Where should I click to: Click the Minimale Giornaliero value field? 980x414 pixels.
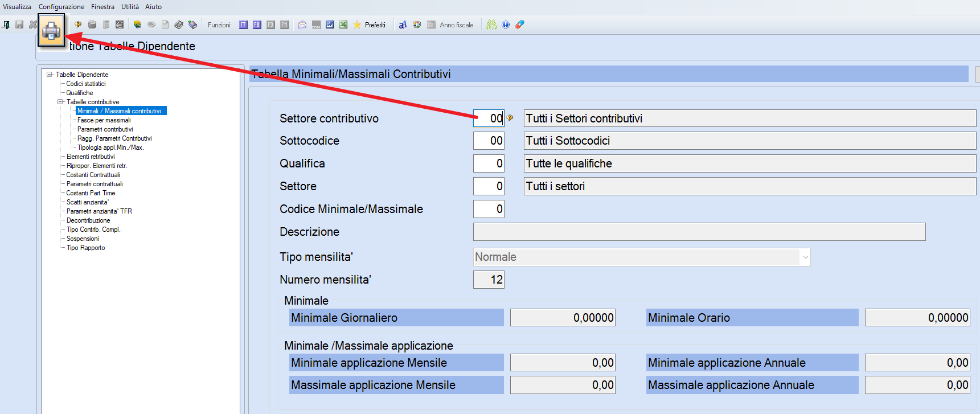pyautogui.click(x=563, y=318)
